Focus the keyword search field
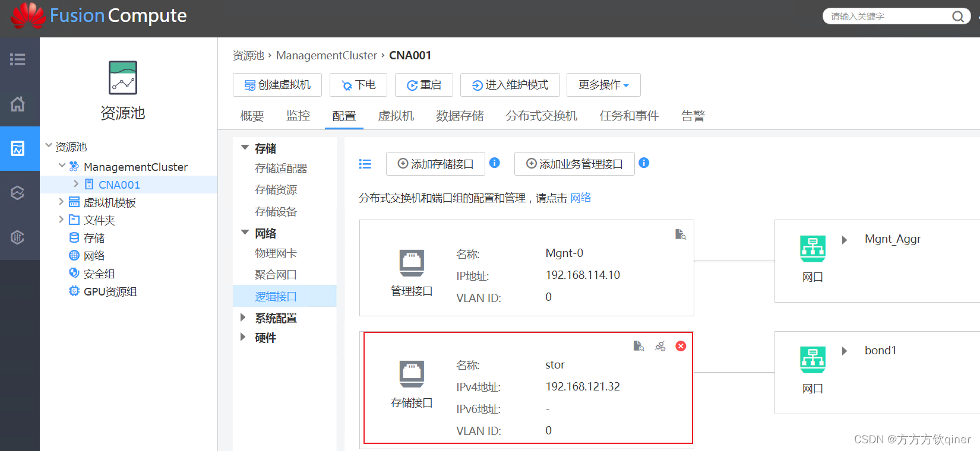 click(888, 17)
